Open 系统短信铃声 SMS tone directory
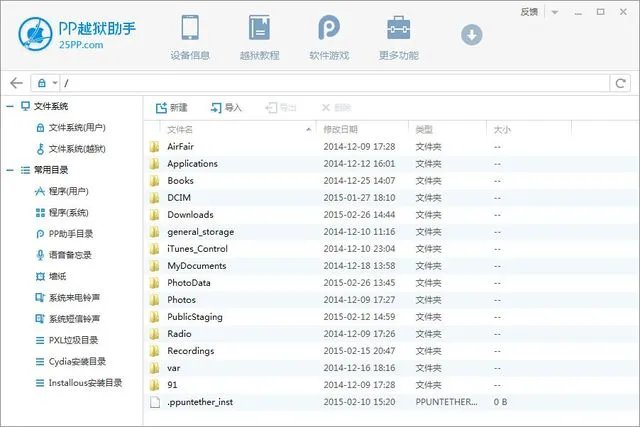This screenshot has width=640, height=427. 68,319
